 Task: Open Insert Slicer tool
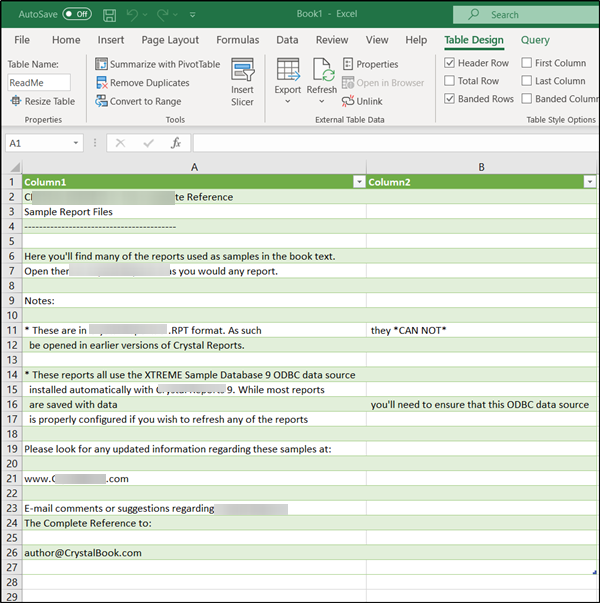point(242,81)
